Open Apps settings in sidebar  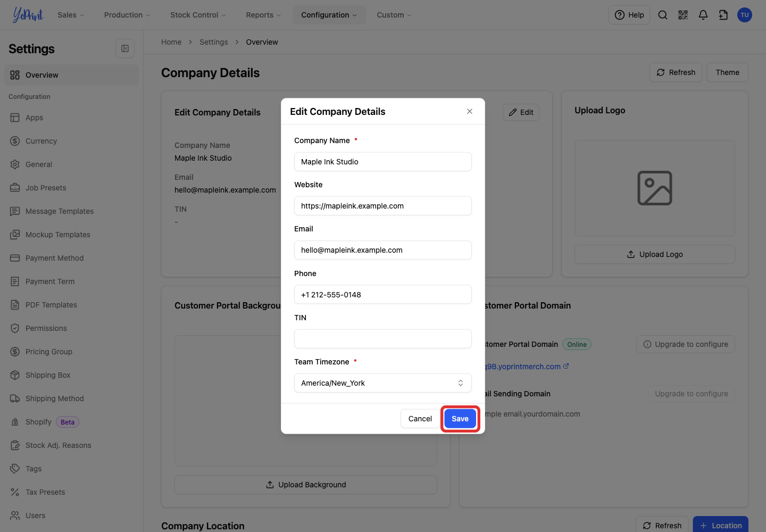coord(71,118)
